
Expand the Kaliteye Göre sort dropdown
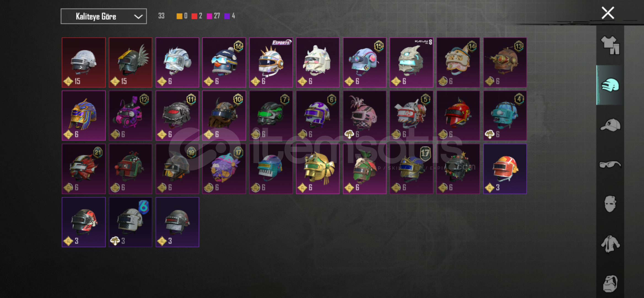tap(104, 16)
